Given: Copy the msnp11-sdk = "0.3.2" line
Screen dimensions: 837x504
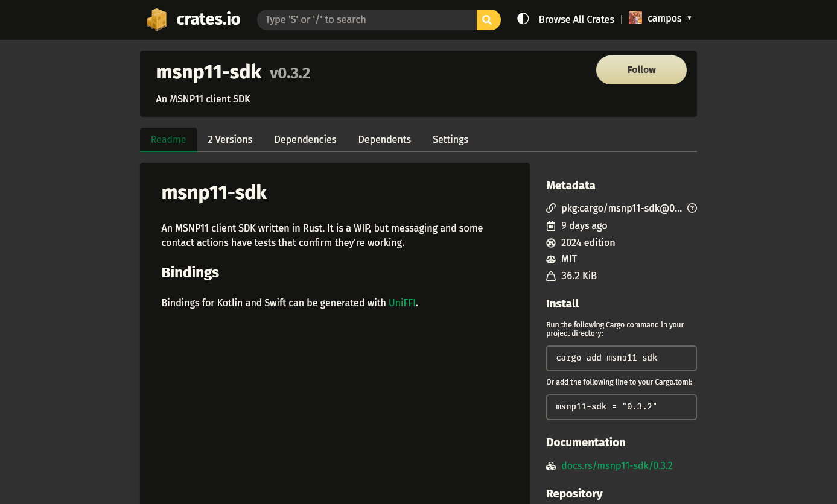Looking at the screenshot, I should click(622, 407).
